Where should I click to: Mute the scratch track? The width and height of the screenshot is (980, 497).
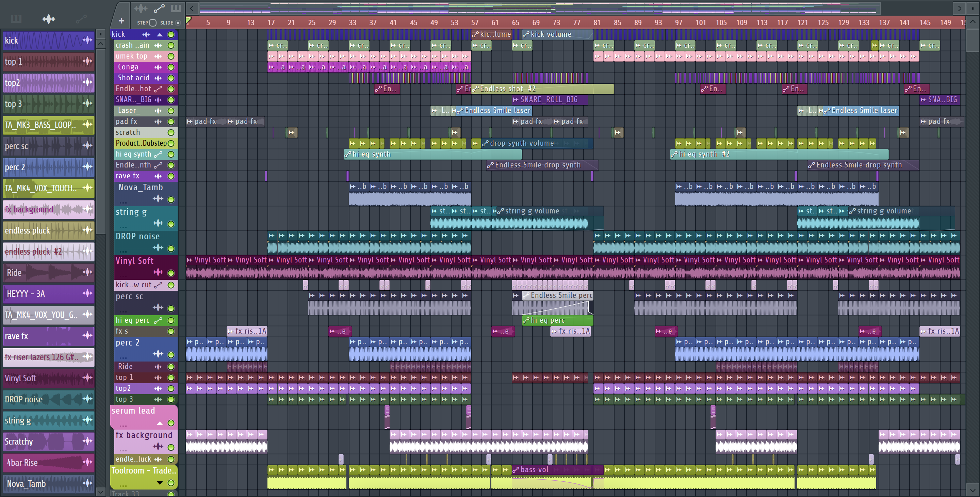[x=171, y=132]
